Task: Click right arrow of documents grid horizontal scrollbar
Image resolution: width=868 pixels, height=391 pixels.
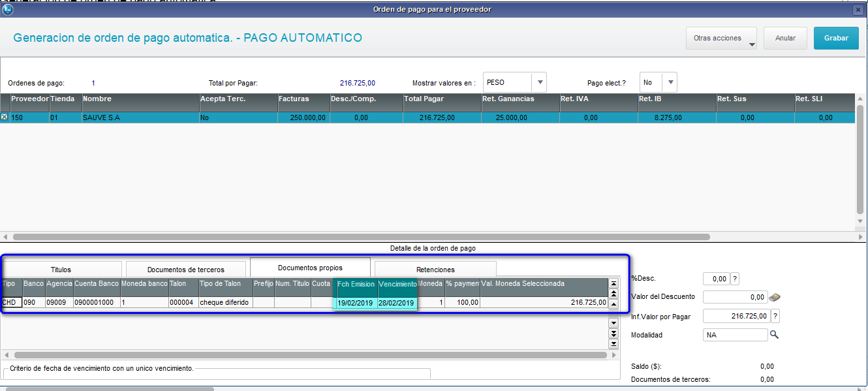Action: [x=613, y=356]
